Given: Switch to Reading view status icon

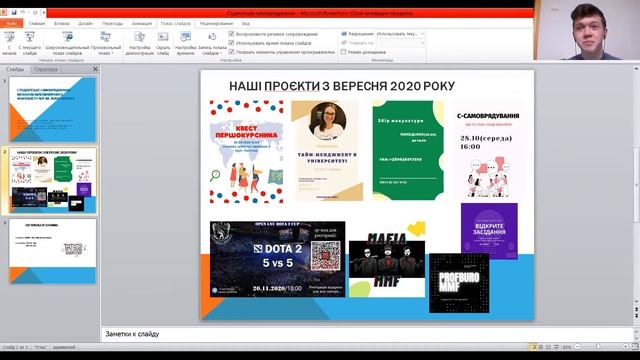Looking at the screenshot, I should (548, 347).
